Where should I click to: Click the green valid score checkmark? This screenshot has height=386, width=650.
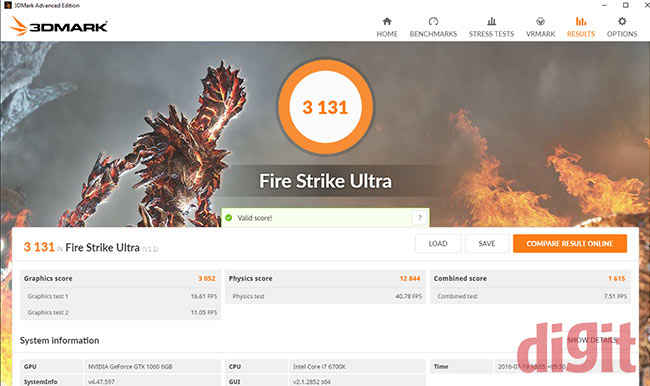click(228, 218)
